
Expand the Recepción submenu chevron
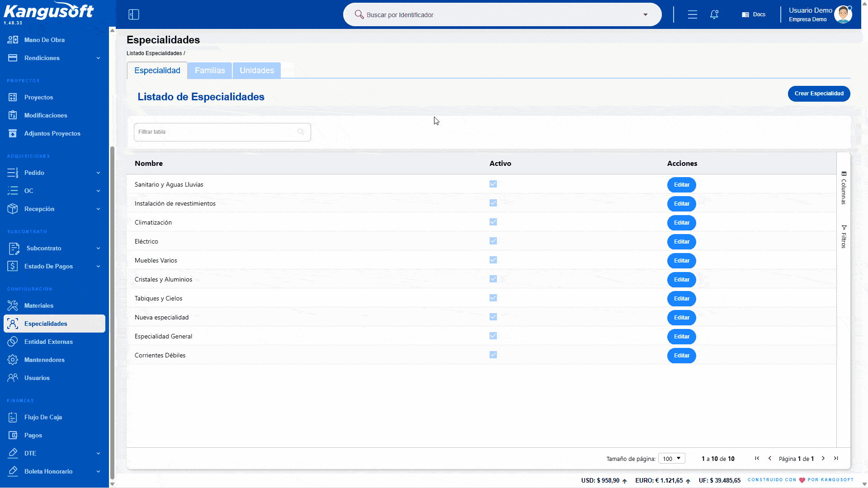pyautogui.click(x=98, y=209)
